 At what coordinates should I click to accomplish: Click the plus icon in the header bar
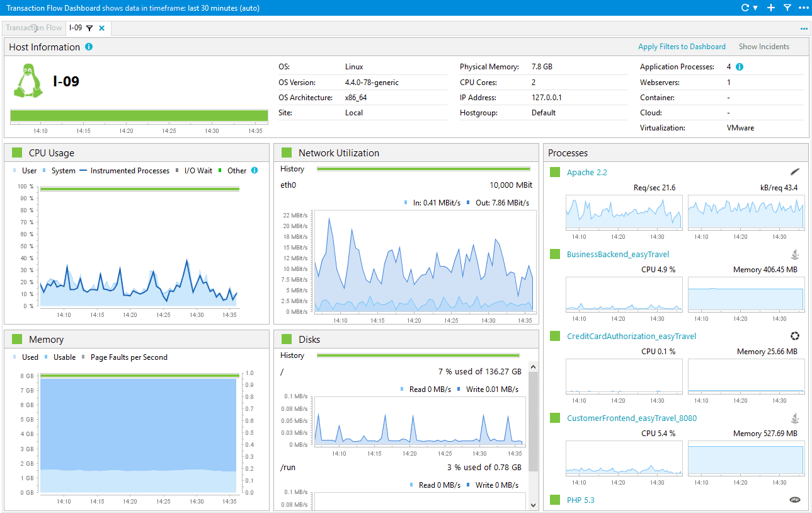click(x=771, y=8)
